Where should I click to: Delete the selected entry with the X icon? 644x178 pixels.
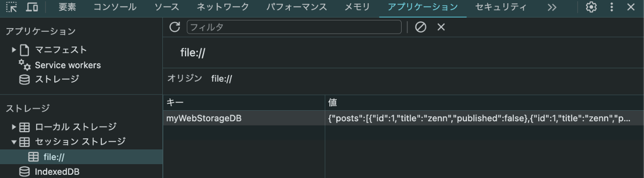tap(441, 27)
